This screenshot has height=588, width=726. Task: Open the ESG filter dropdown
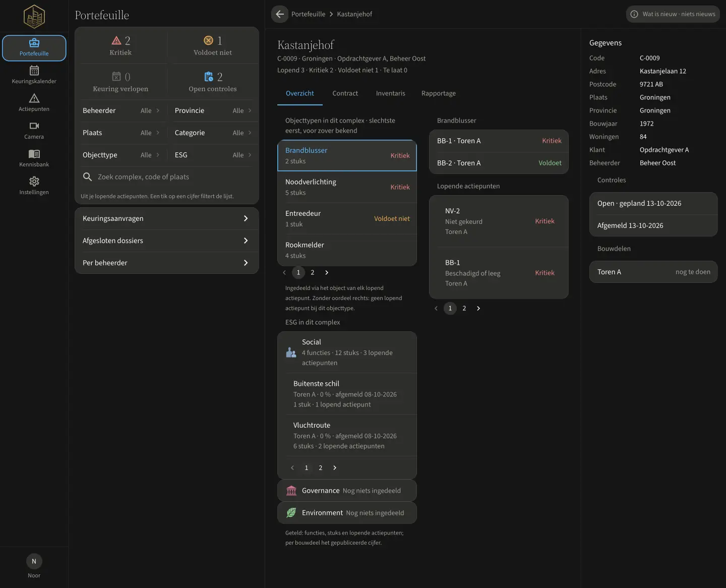coord(213,155)
